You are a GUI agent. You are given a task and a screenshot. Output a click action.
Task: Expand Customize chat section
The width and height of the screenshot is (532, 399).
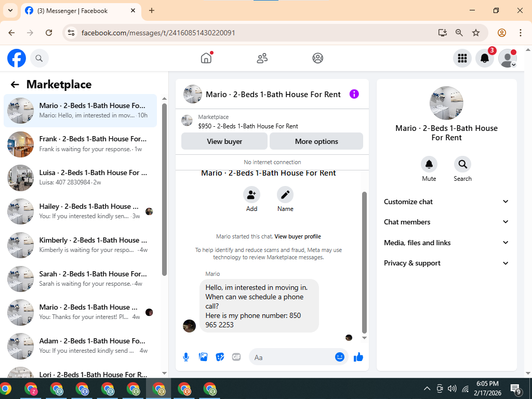[446, 202]
